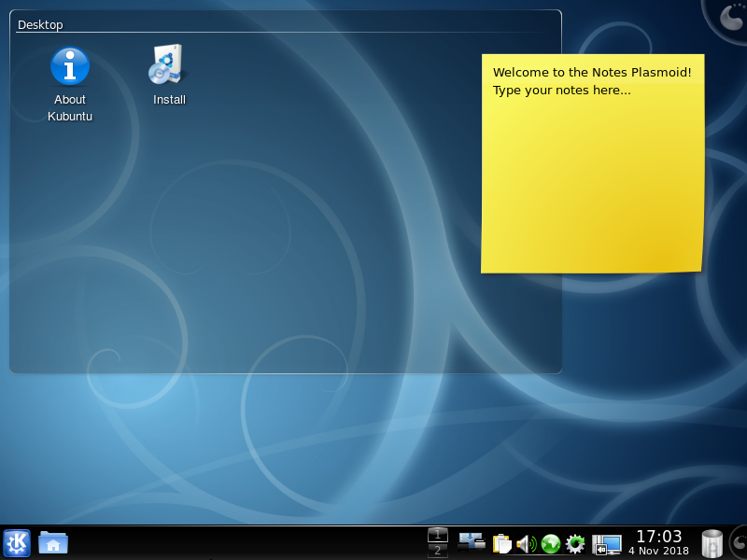Click the "Desktop" folder view title
Image resolution: width=747 pixels, height=560 pixels.
click(x=40, y=25)
